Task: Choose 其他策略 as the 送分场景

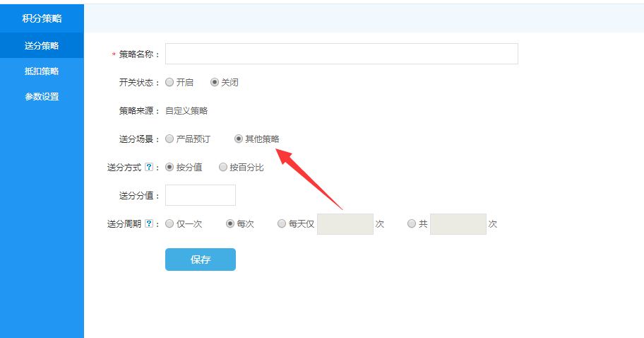Action: (239, 139)
